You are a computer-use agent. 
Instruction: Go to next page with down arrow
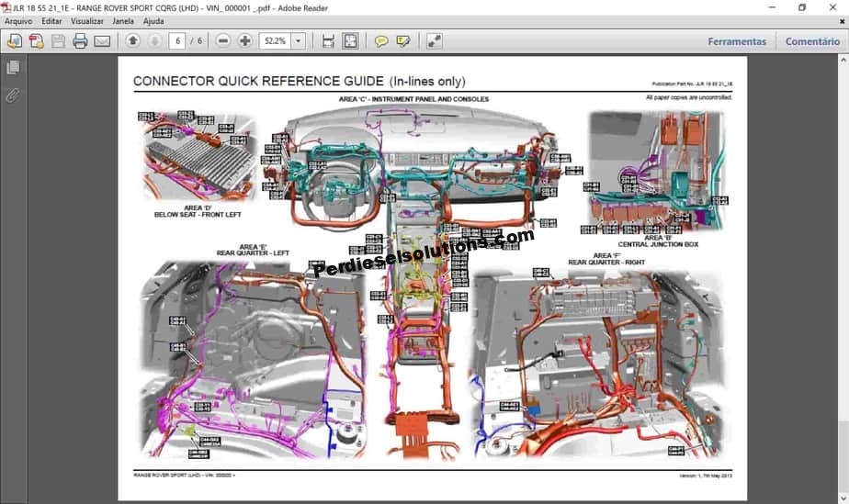[x=155, y=41]
